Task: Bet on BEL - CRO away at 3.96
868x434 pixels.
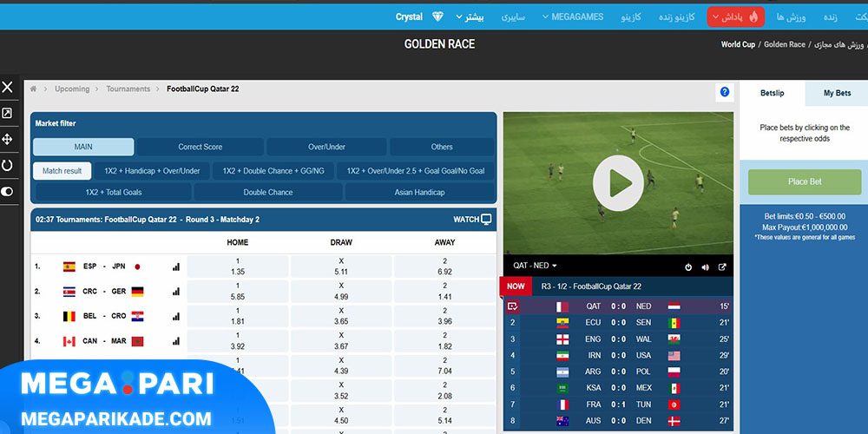Action: (x=444, y=316)
